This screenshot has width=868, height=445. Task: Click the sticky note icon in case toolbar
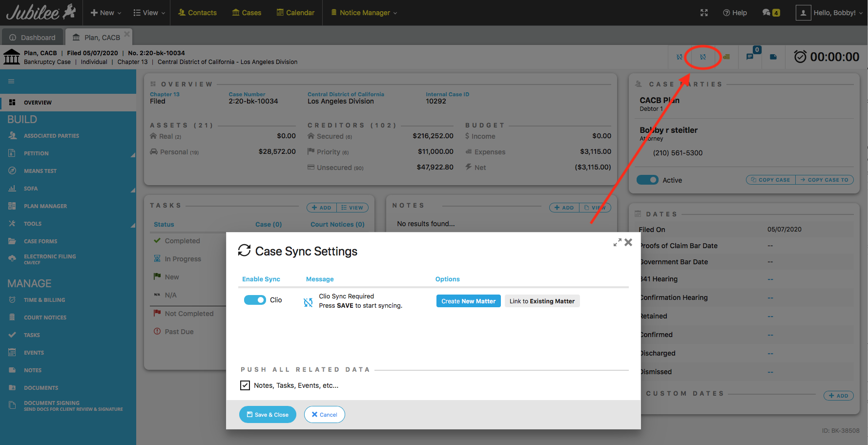point(773,57)
